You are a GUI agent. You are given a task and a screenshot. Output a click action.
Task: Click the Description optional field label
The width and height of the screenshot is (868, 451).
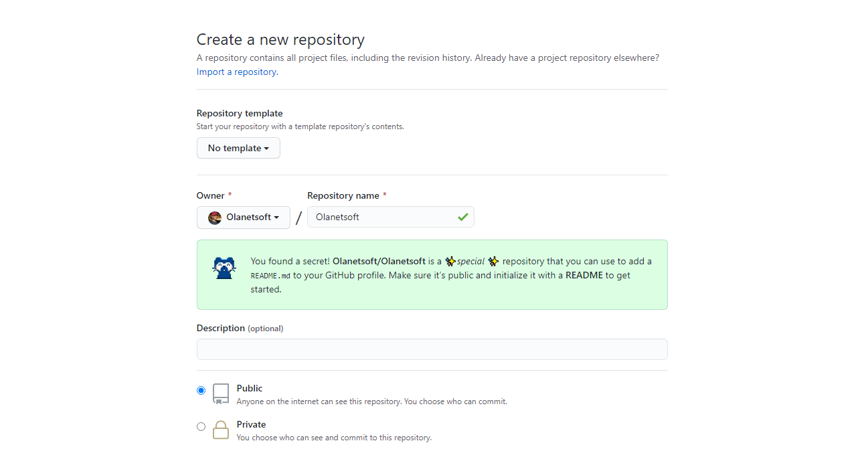click(x=240, y=328)
